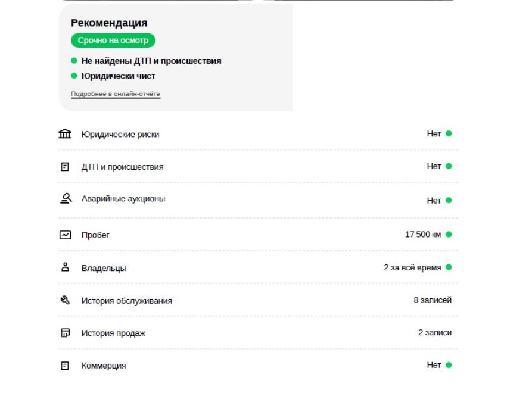Click the person icon next to Владельцы

[x=65, y=267]
